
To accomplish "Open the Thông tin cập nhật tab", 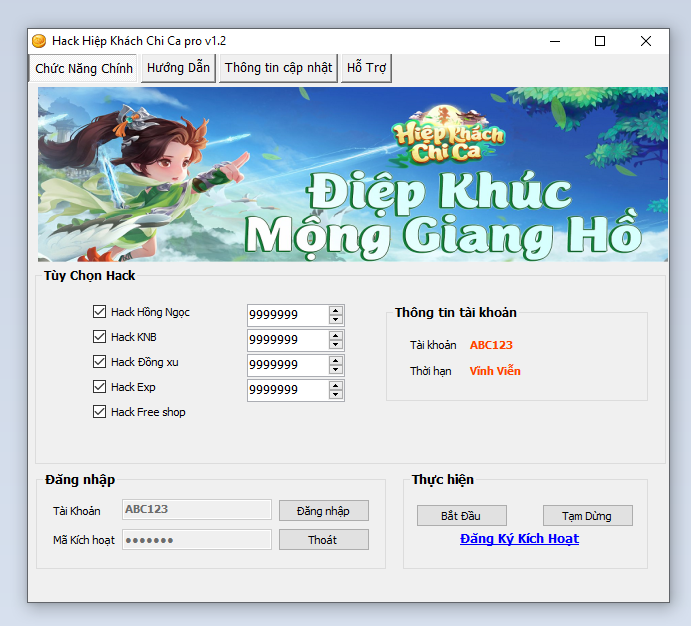I will 278,68.
